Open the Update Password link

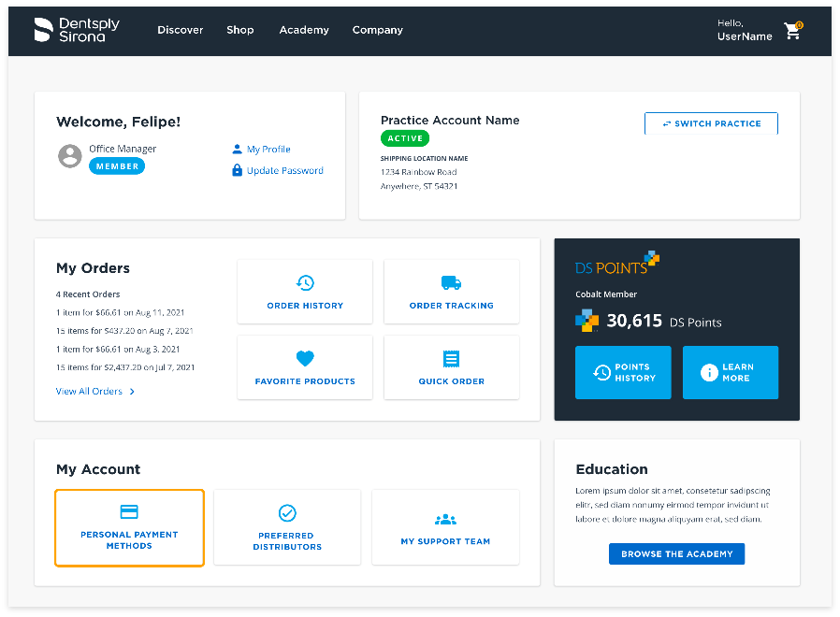click(x=284, y=170)
